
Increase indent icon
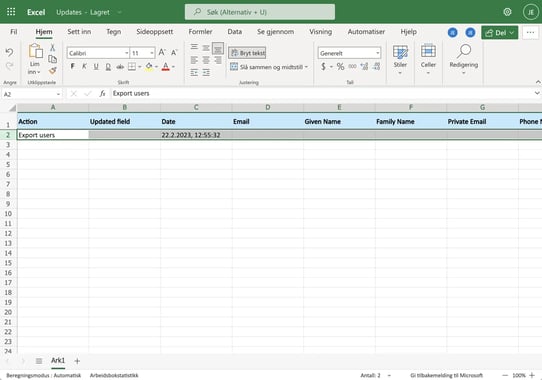point(206,73)
